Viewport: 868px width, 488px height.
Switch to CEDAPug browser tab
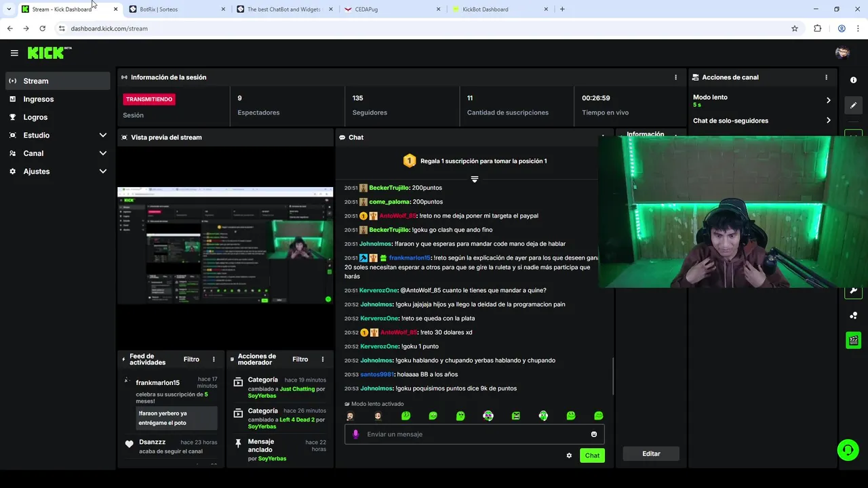[x=393, y=9]
